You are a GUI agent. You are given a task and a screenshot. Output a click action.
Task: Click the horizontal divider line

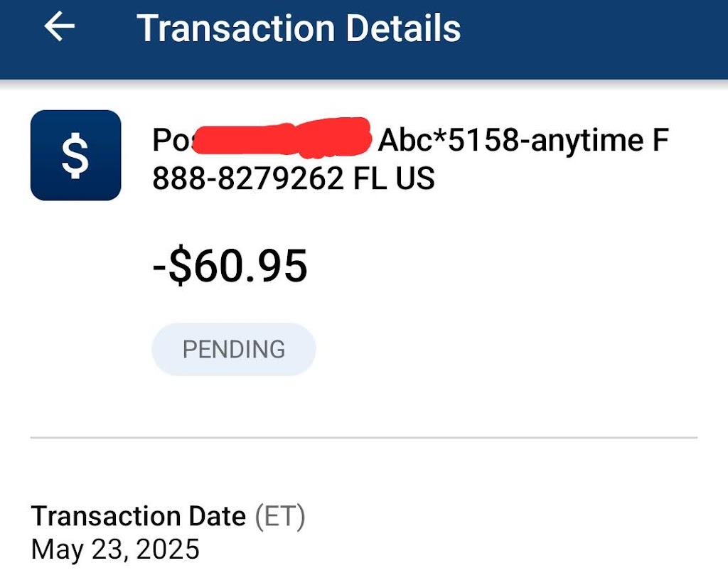point(364,437)
